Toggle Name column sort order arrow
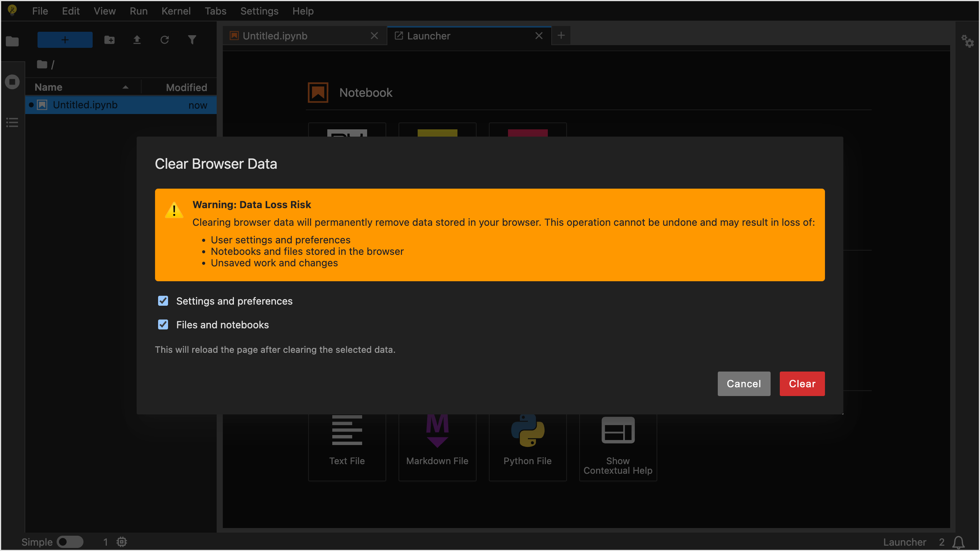This screenshot has width=980, height=551. [126, 87]
